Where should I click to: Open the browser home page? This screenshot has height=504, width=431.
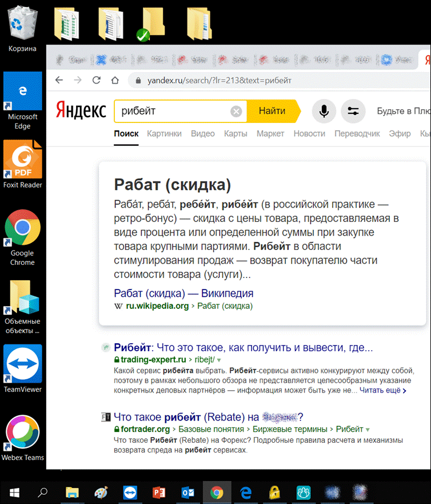115,80
